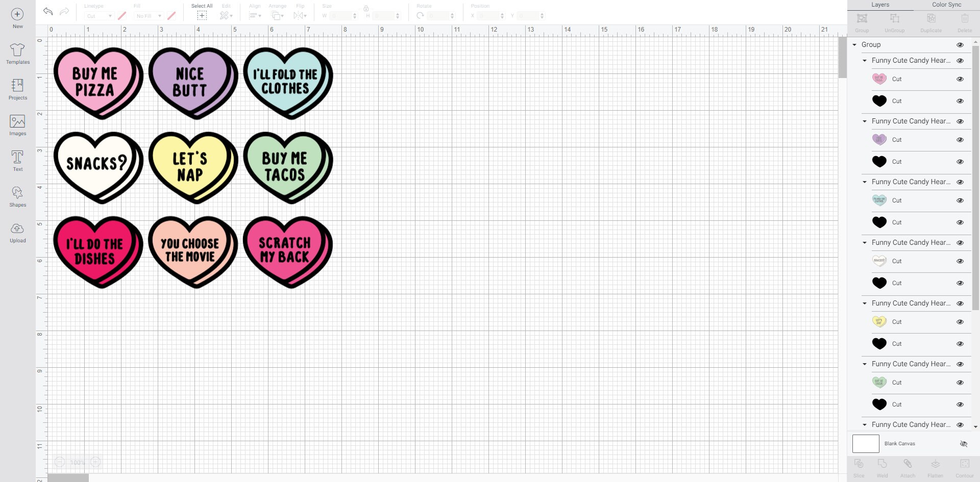Select the Text tool in the left sidebar
The width and height of the screenshot is (980, 482).
(x=17, y=160)
